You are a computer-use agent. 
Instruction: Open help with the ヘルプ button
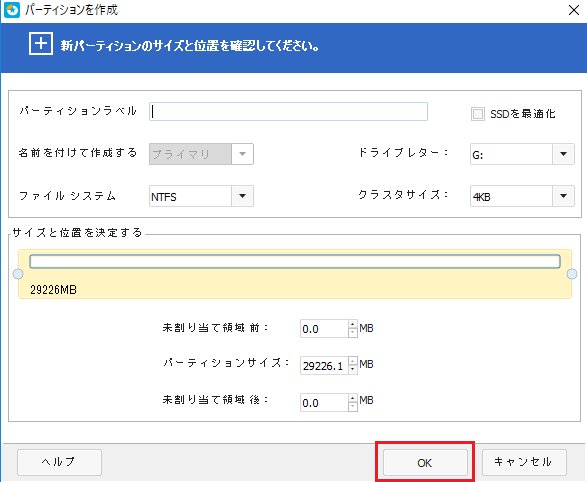(59, 462)
